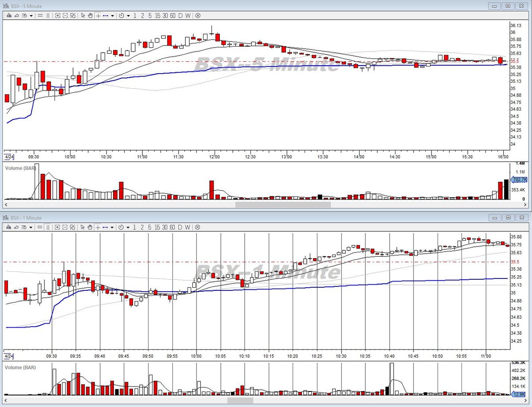Select the hand pan tool in 1 Minute chart
This screenshot has width=532, height=407.
coord(90,227)
